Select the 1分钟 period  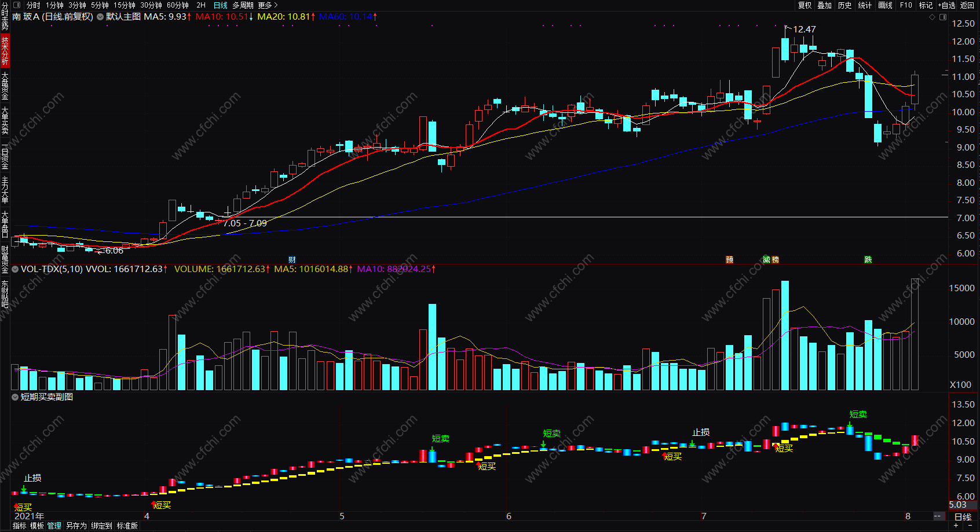point(54,5)
